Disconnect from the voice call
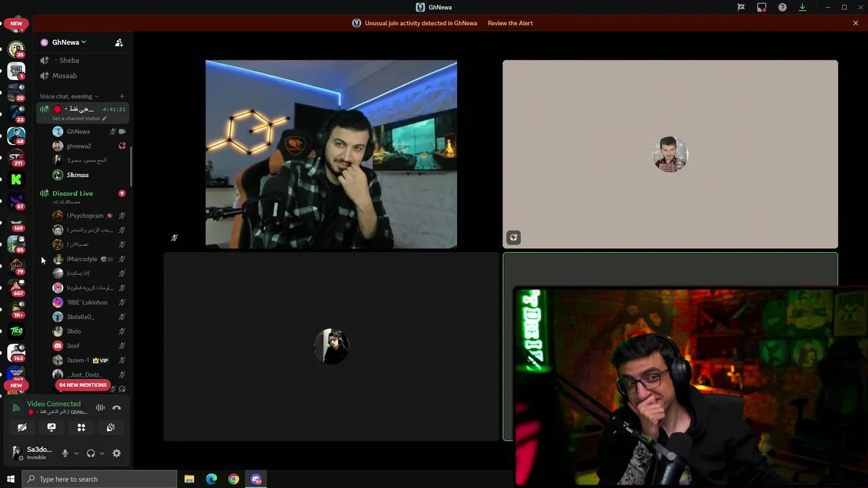Viewport: 868px width, 488px height. pyautogui.click(x=117, y=407)
